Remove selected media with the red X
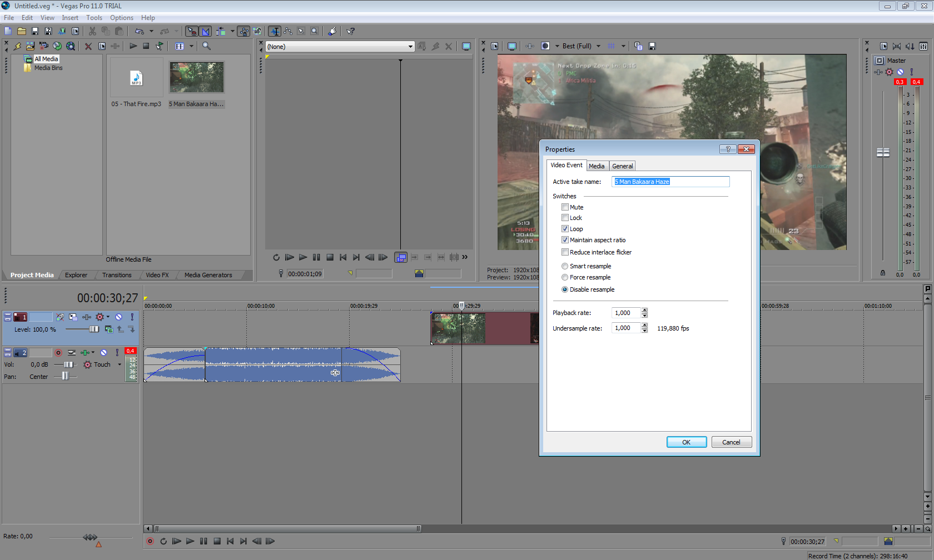Screen dimensions: 934x560 coord(88,46)
